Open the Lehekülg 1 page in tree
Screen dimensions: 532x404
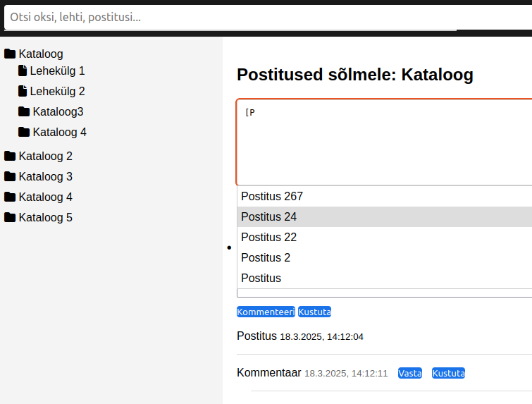pos(57,71)
